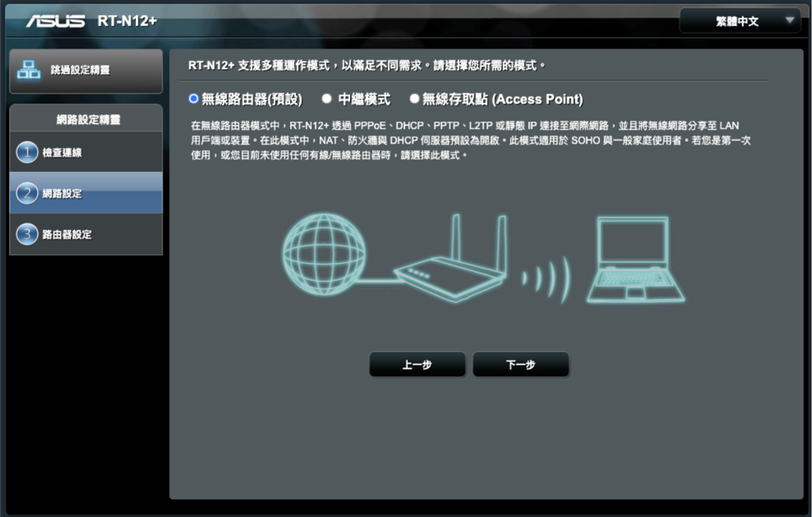This screenshot has height=517, width=812.
Task: Click the network icon beside 跳過設定精靈
Action: pyautogui.click(x=28, y=69)
